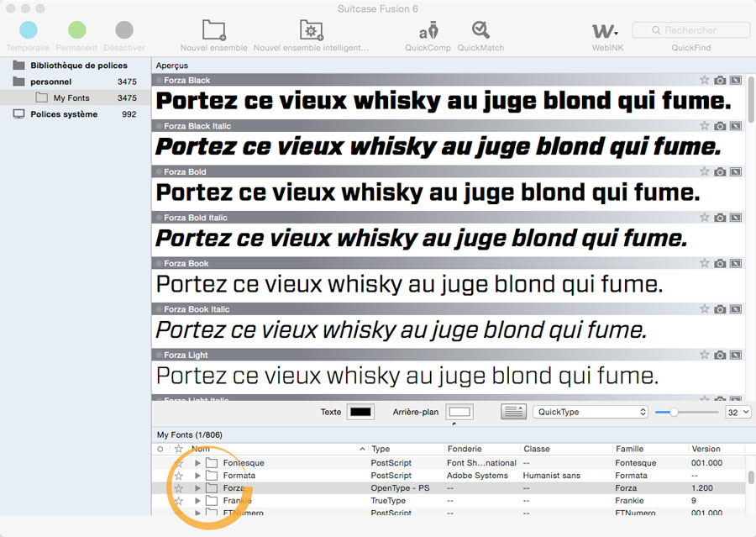The image size is (756, 537).
Task: Float the Forza Book Italic preview
Action: 736,308
